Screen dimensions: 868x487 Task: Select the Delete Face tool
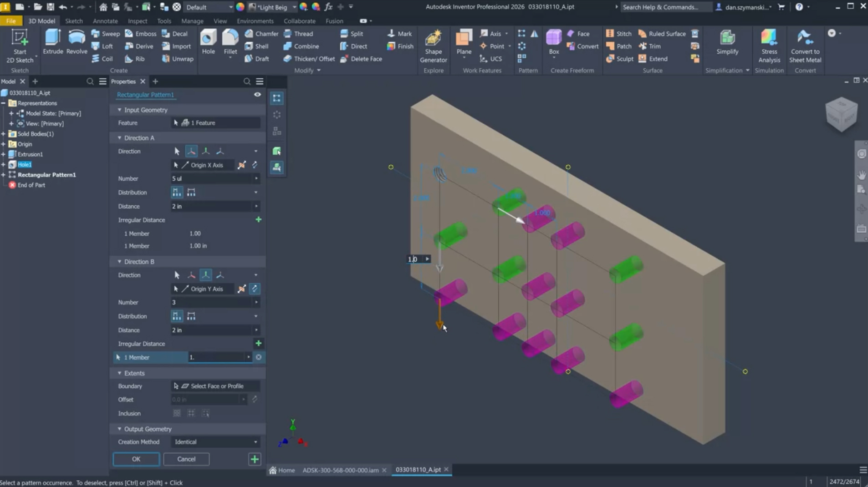coord(361,59)
